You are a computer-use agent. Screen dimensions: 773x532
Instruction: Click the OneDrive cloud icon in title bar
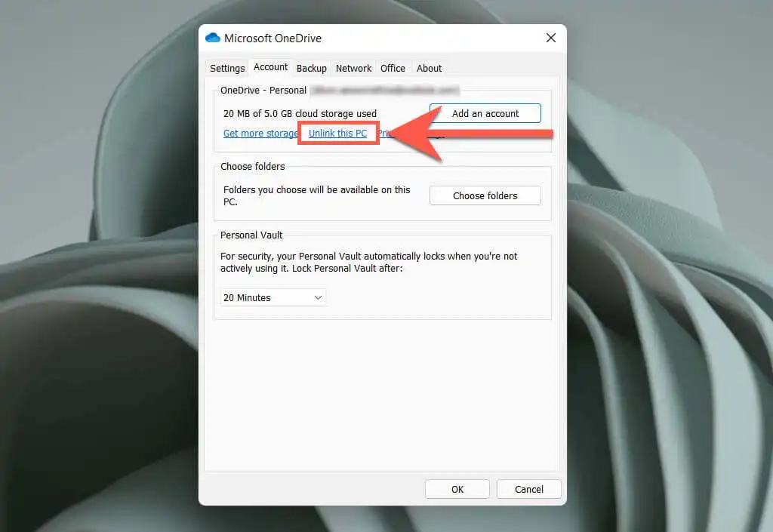(212, 38)
